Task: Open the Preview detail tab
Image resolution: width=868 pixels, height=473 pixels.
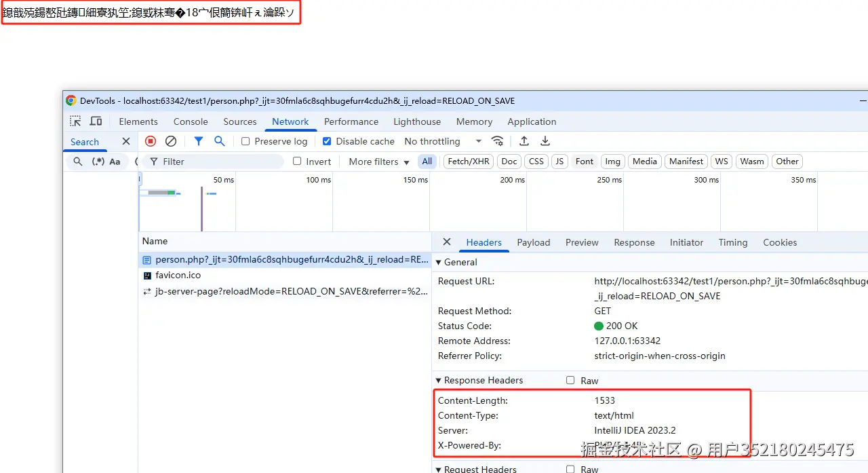Action: pos(582,242)
